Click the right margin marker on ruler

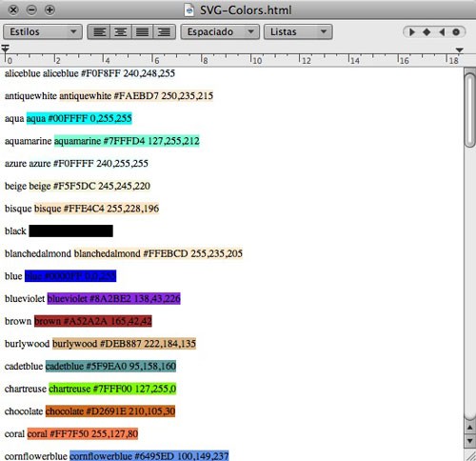(459, 50)
